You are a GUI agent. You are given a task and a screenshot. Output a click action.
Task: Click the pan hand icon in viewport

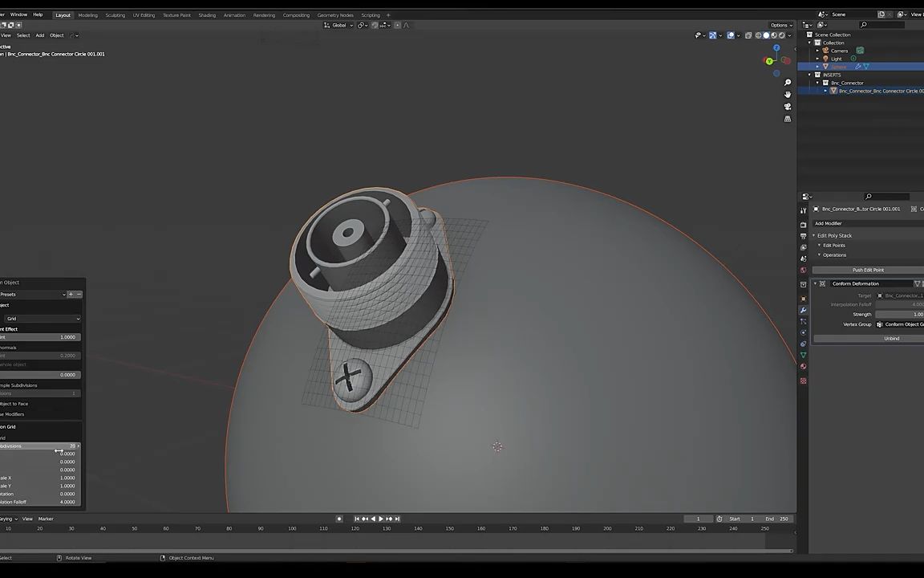788,95
